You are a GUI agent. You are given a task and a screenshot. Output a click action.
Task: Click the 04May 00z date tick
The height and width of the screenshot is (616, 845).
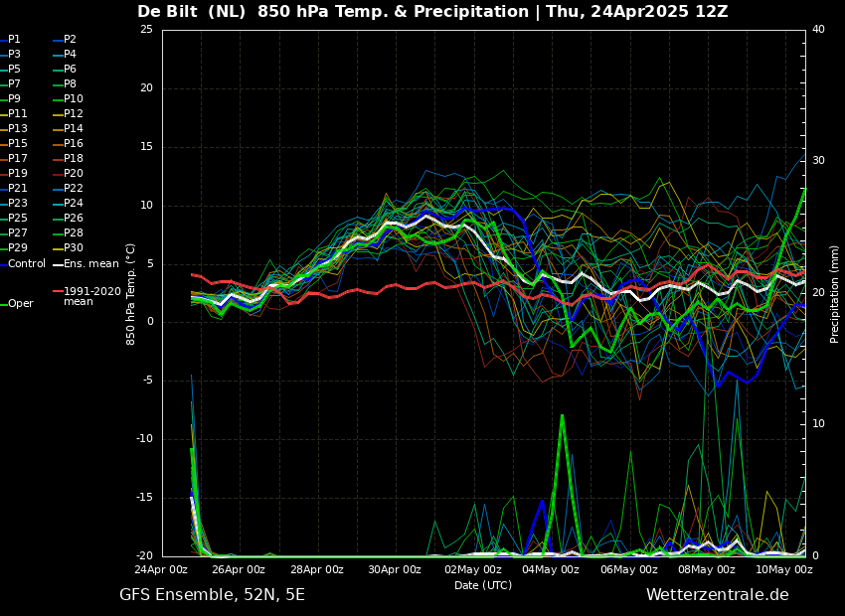click(550, 570)
